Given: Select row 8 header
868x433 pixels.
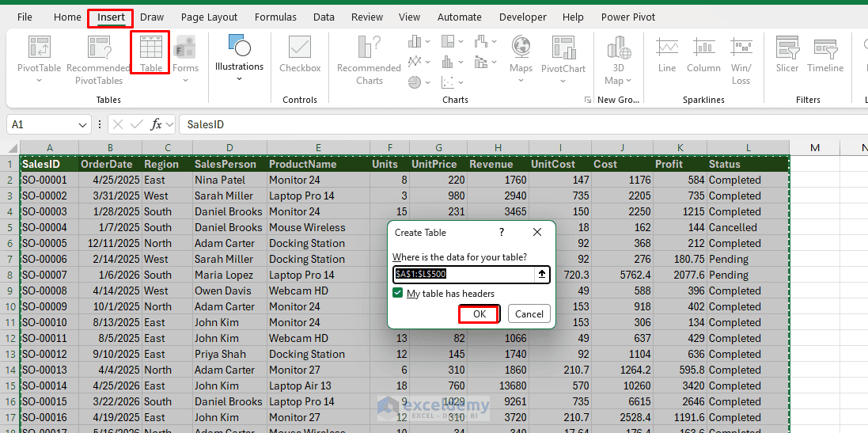Looking at the screenshot, I should point(9,275).
